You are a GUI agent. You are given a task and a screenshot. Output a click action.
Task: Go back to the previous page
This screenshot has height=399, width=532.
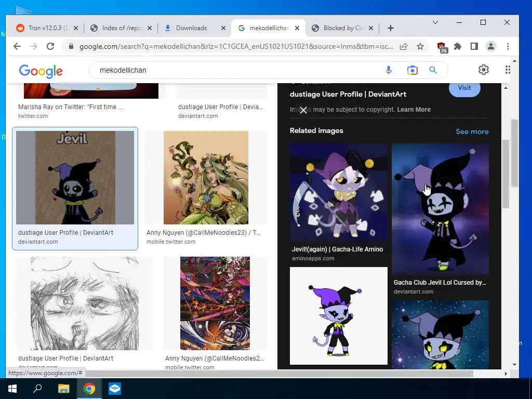click(17, 46)
